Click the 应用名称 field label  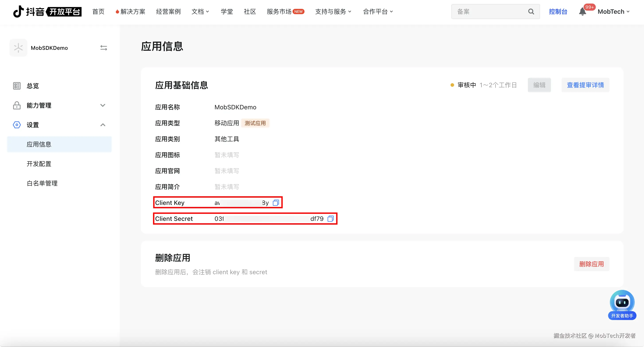coord(168,107)
